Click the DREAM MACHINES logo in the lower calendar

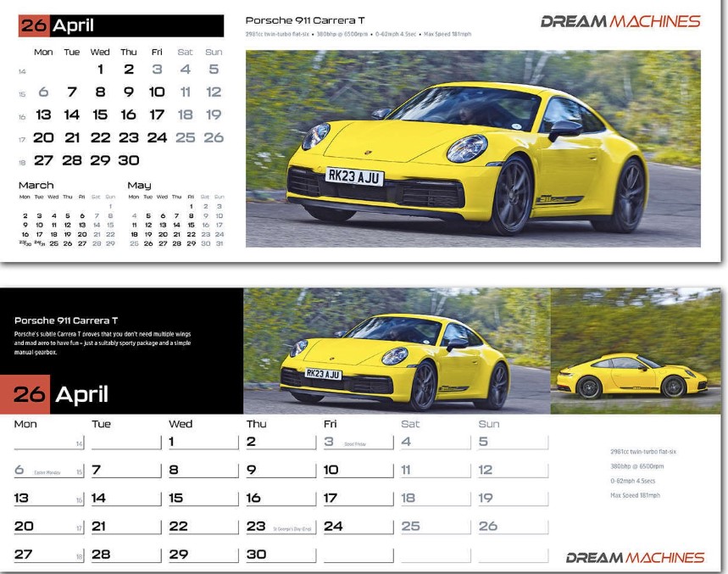pos(635,557)
